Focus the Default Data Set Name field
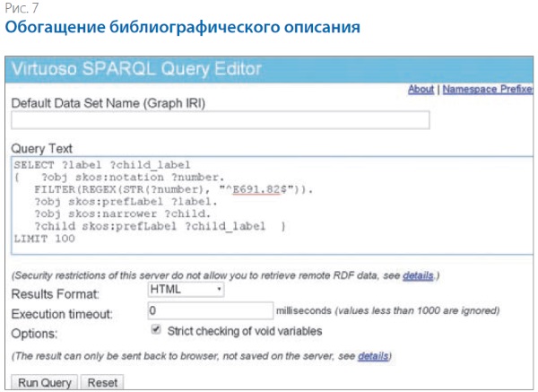The height and width of the screenshot is (392, 538). (221, 120)
